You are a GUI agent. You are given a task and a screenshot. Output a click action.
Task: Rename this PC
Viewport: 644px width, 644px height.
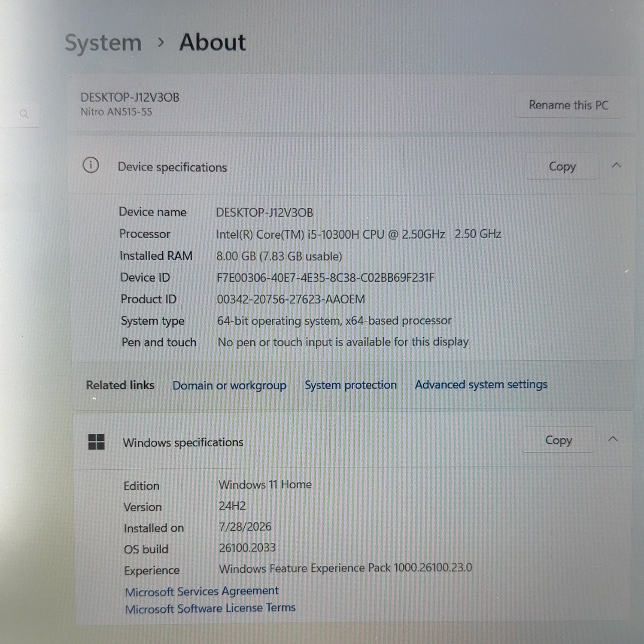click(568, 105)
